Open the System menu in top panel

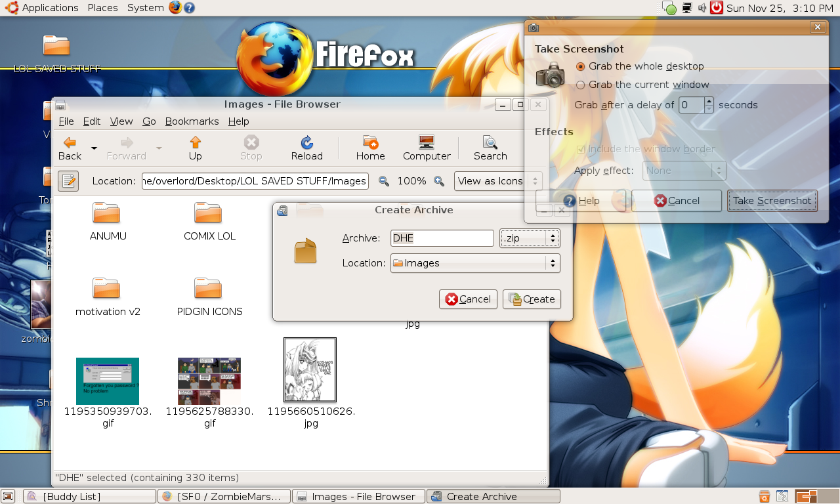pyautogui.click(x=145, y=8)
